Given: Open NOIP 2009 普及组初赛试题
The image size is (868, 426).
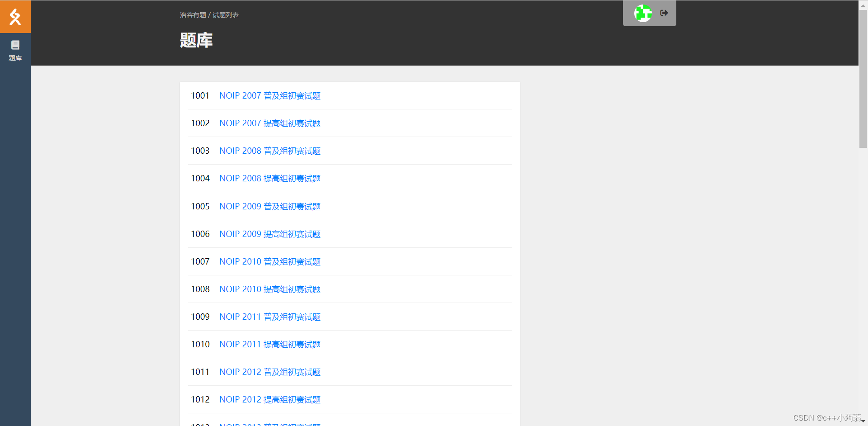Looking at the screenshot, I should pos(270,207).
